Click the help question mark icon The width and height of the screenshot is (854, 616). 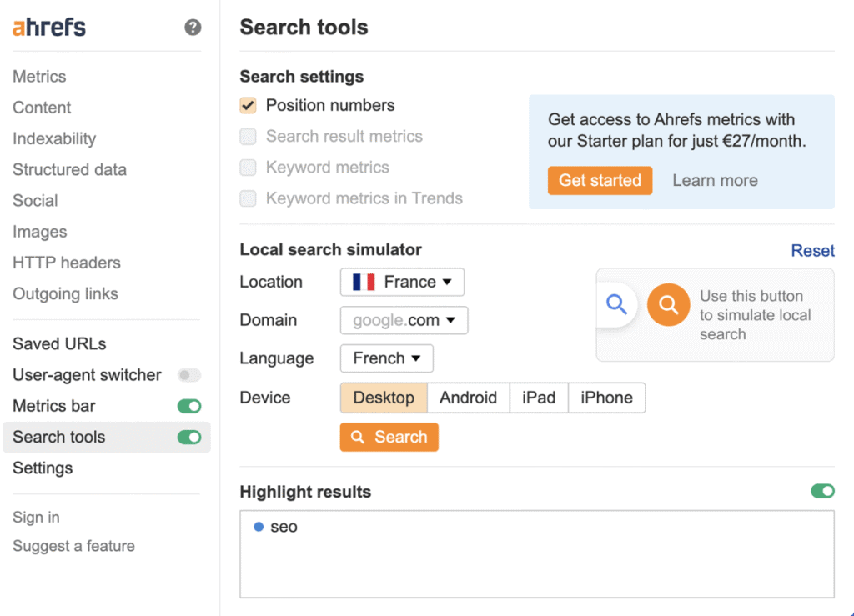point(193,28)
